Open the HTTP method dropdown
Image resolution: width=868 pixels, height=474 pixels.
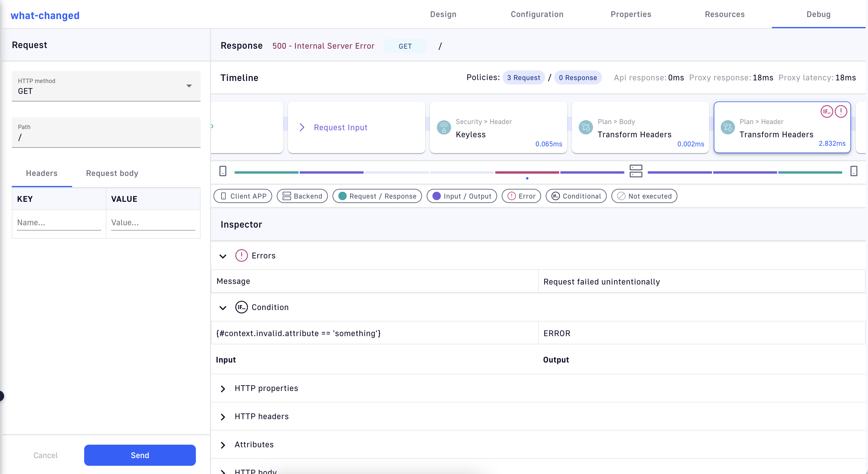[106, 86]
